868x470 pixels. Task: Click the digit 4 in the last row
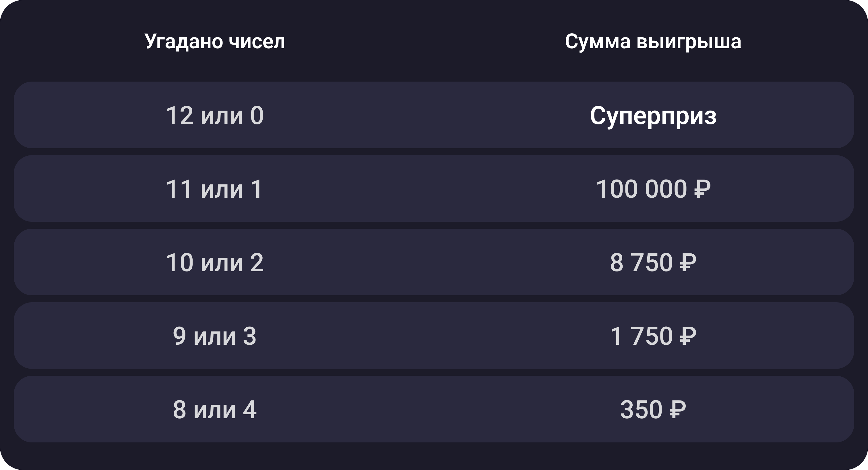[x=250, y=409]
